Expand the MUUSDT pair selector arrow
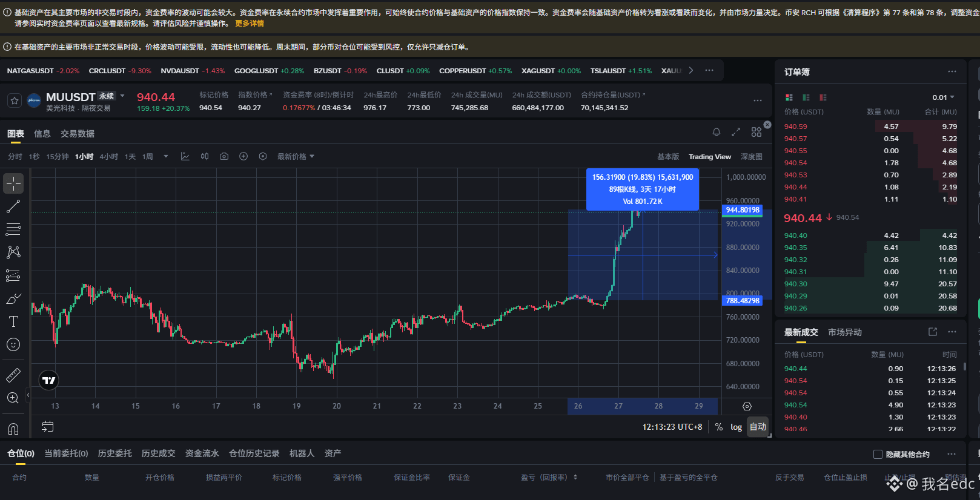This screenshot has height=500, width=980. (x=122, y=96)
